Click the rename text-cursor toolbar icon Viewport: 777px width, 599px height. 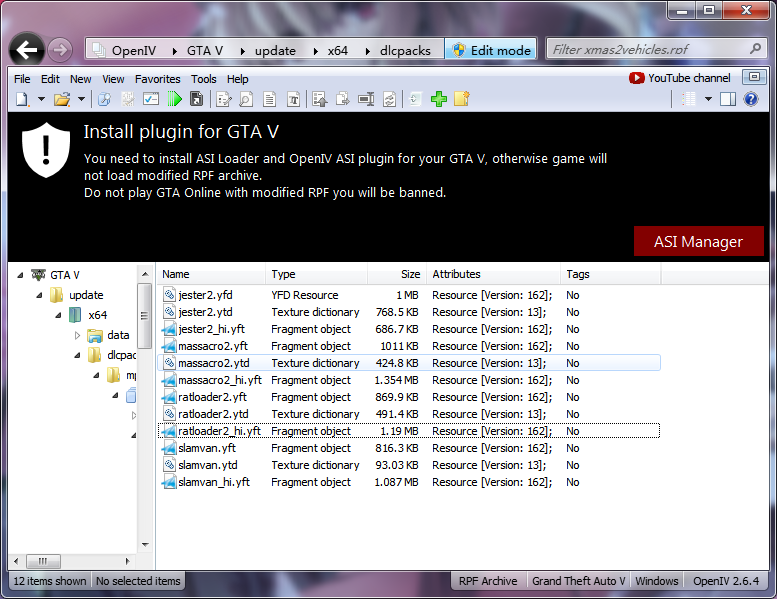click(x=366, y=99)
